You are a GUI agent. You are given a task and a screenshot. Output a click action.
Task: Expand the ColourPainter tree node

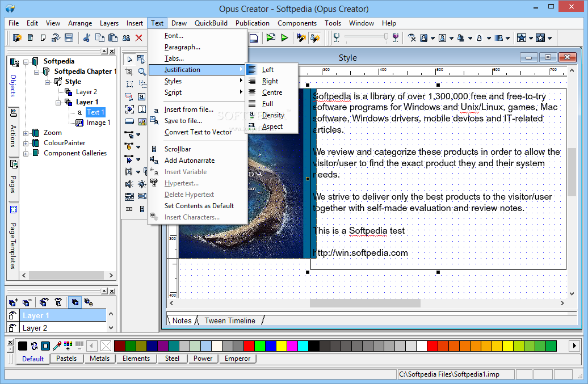pos(26,143)
